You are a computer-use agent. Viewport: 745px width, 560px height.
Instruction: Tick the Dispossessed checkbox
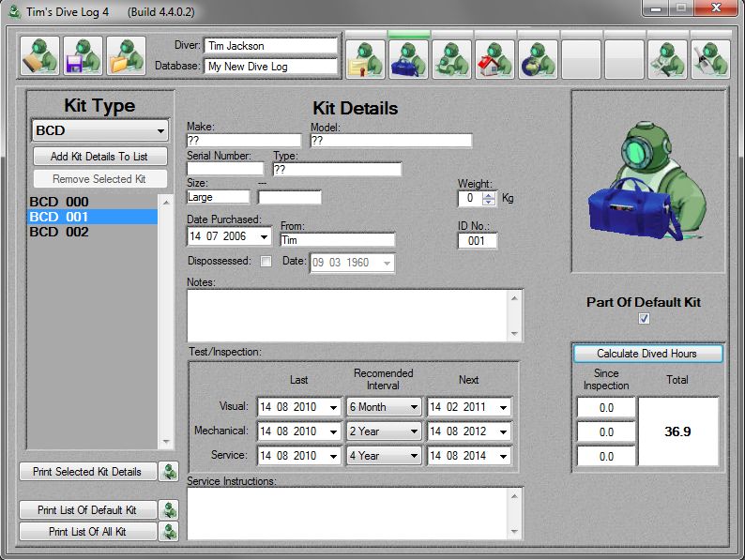[x=266, y=262]
